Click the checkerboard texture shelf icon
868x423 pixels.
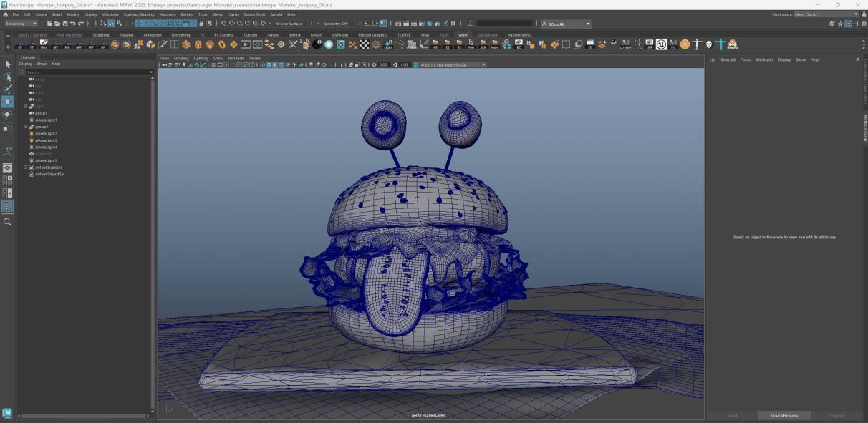pos(364,44)
